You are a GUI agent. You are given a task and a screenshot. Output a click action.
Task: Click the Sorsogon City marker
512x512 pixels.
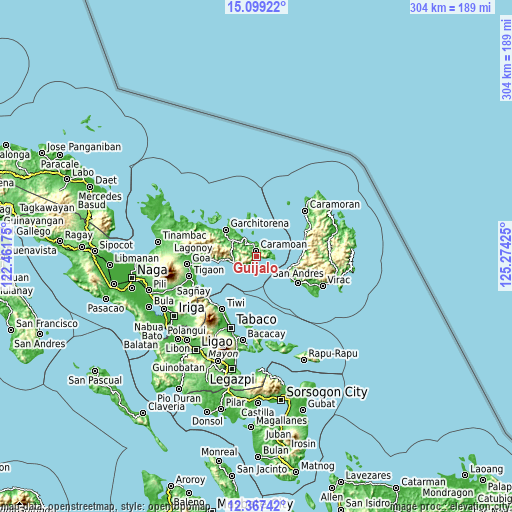pos(281,400)
